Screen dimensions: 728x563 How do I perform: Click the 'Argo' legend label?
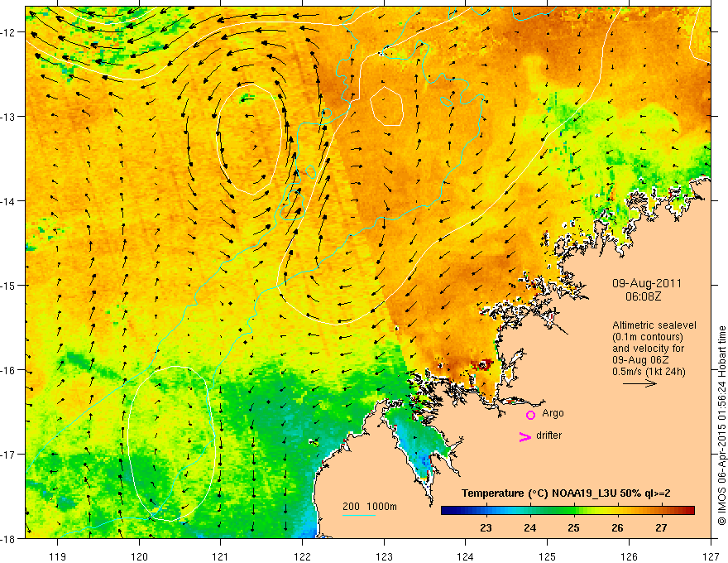coord(553,413)
